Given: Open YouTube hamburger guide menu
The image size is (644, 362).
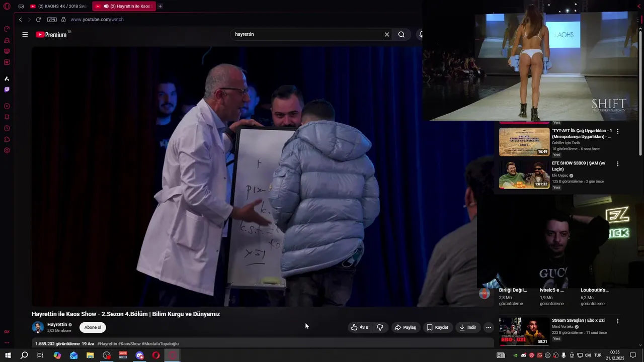Looking at the screenshot, I should click(x=25, y=35).
